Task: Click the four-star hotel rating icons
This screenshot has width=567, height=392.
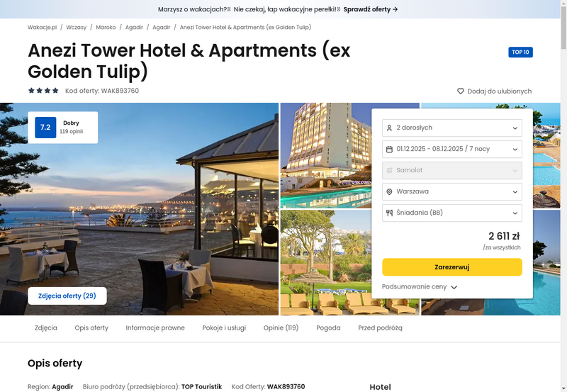Action: pyautogui.click(x=43, y=91)
